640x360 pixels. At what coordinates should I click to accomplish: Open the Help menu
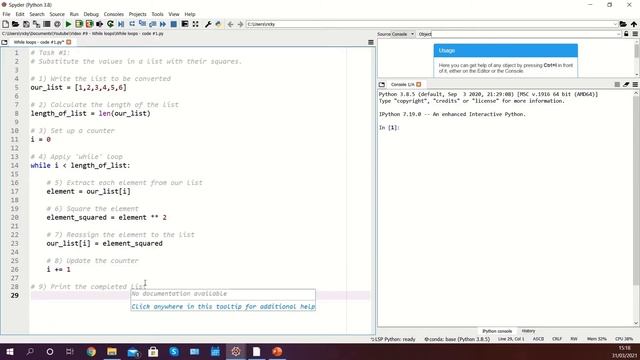tap(190, 14)
